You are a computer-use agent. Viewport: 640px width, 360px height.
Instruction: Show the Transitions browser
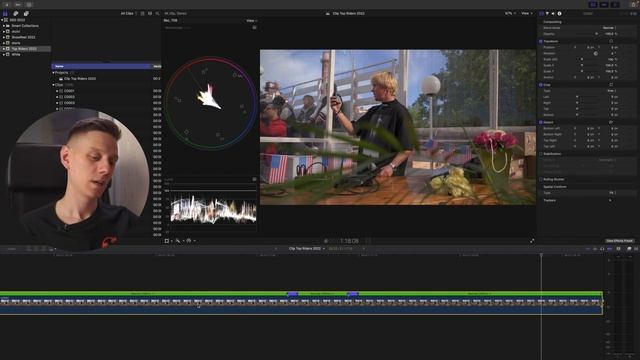636,249
